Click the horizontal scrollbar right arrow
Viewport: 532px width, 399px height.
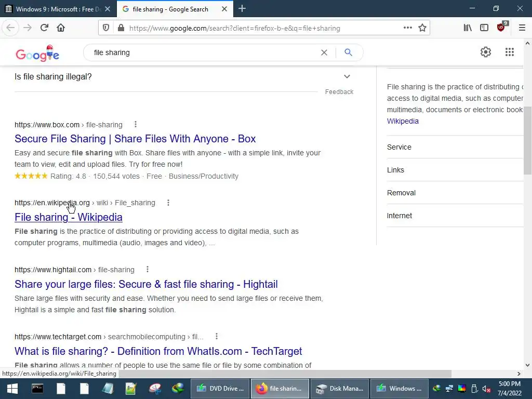(x=519, y=374)
